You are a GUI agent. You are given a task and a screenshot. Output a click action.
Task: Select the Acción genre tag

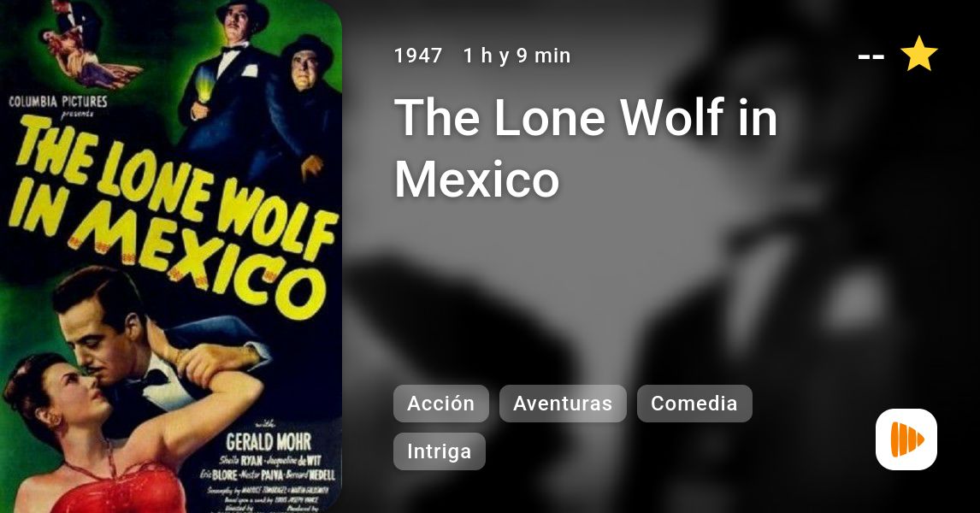tap(441, 404)
